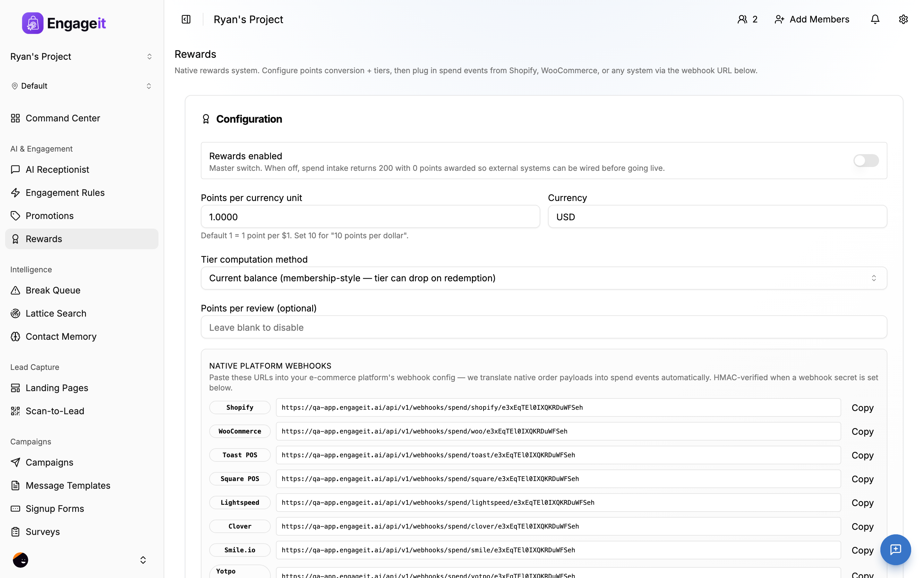The width and height of the screenshot is (924, 578).
Task: Click the Toast POS platform label
Action: (x=240, y=455)
